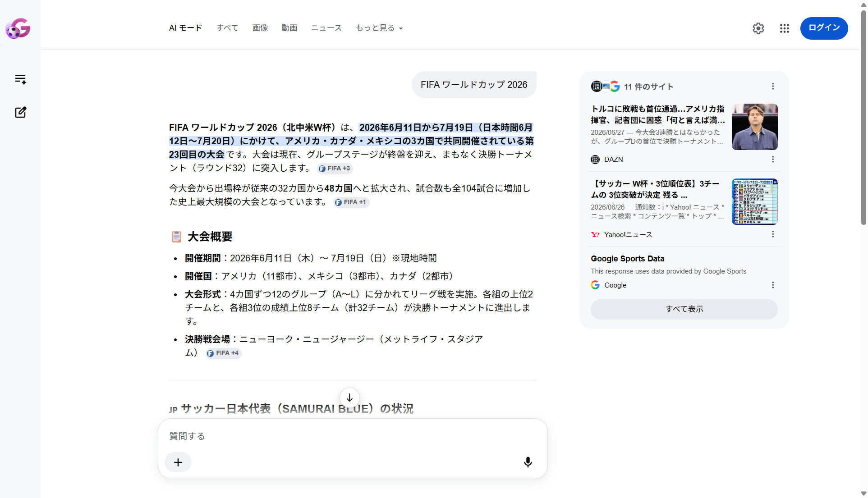This screenshot has height=498, width=868.
Task: Click the scroll-down arrow button
Action: pyautogui.click(x=349, y=398)
